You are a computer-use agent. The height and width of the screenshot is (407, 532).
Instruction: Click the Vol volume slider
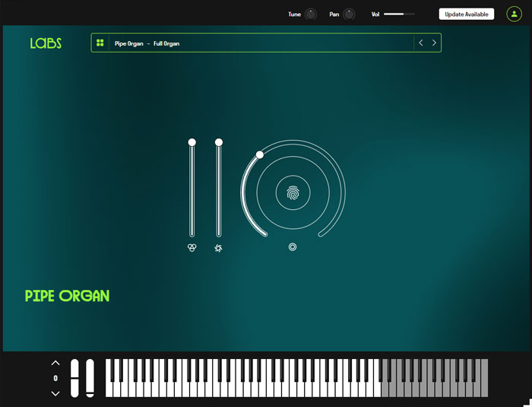click(x=399, y=14)
